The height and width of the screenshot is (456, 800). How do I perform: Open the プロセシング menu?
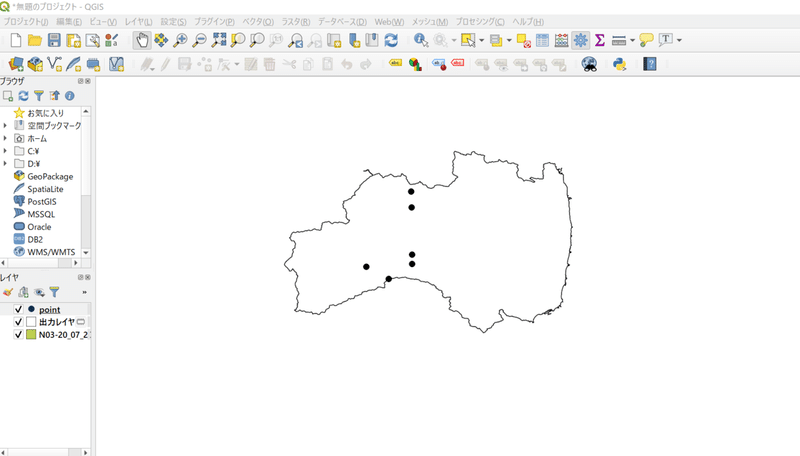pos(480,22)
